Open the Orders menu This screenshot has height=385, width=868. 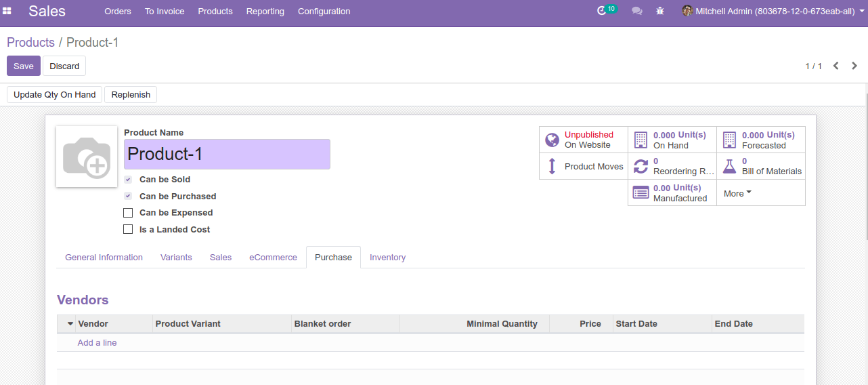coord(118,12)
